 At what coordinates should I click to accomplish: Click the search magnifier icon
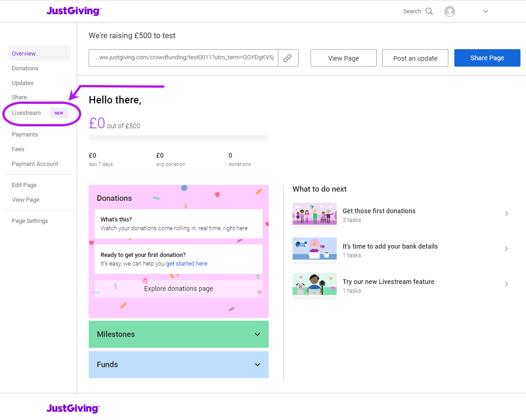pyautogui.click(x=429, y=11)
